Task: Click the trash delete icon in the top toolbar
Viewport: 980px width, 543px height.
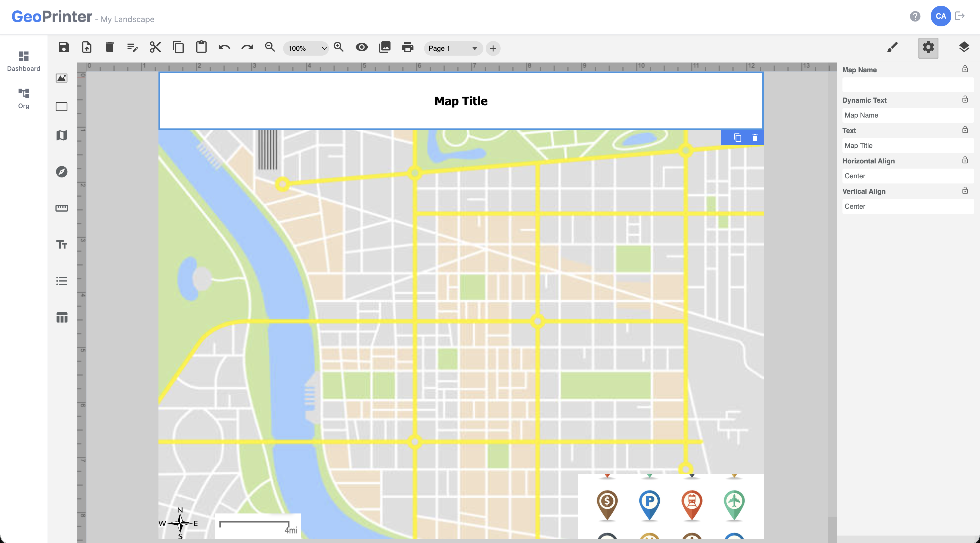Action: pos(109,48)
